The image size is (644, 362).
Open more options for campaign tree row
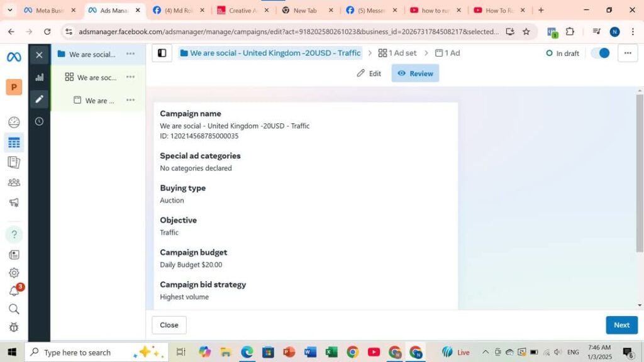[x=130, y=54]
